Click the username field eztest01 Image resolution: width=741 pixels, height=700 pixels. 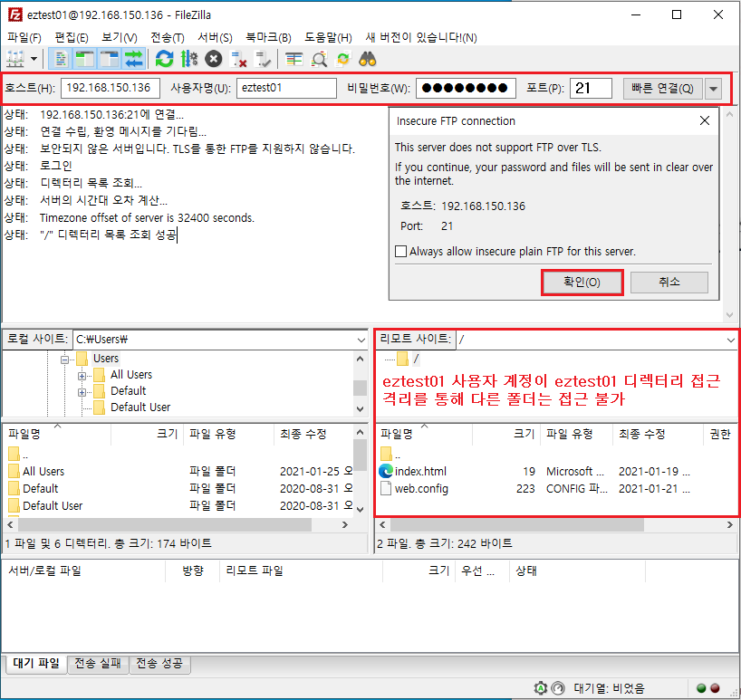(286, 88)
